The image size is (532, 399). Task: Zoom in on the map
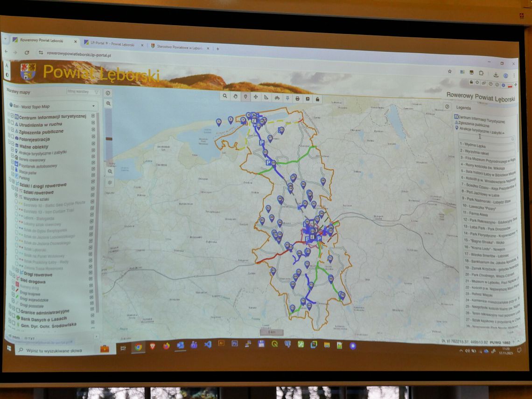(109, 103)
